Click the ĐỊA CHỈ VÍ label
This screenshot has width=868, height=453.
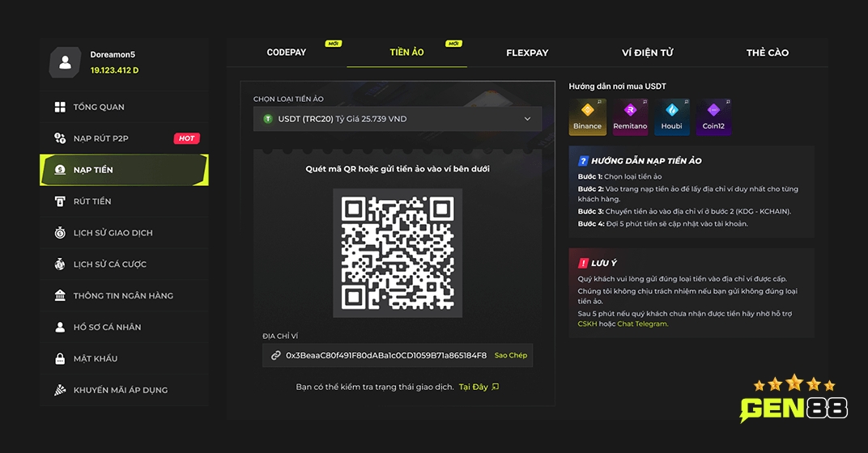point(280,336)
